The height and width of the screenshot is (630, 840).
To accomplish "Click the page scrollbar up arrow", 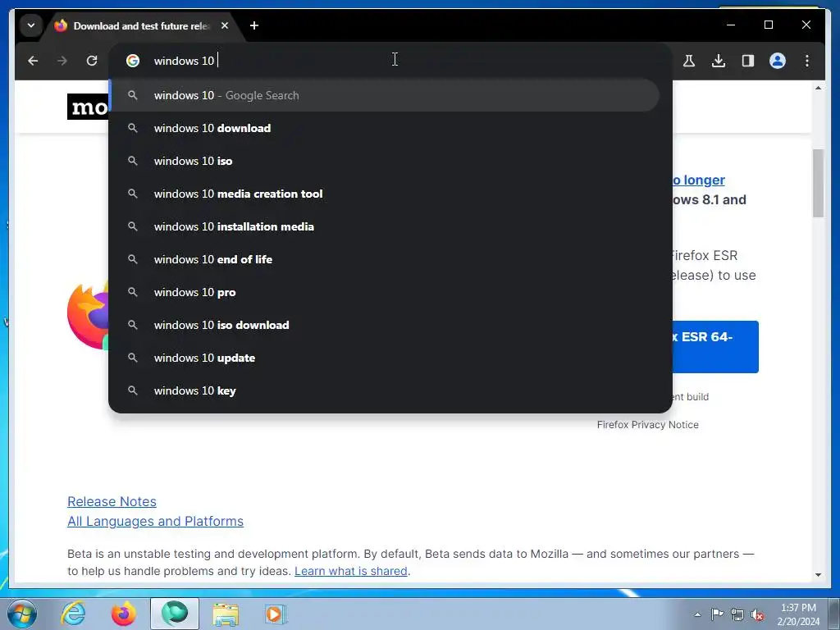I will (x=818, y=87).
